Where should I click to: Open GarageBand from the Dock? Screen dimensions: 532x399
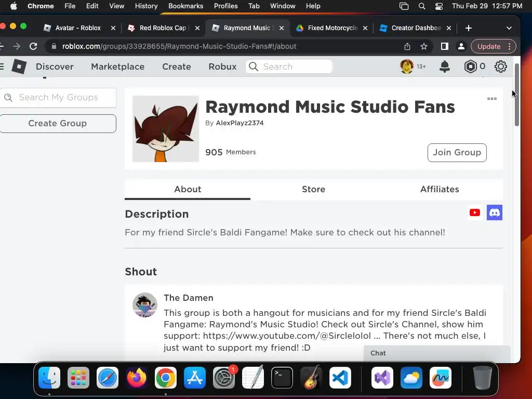[x=311, y=377]
